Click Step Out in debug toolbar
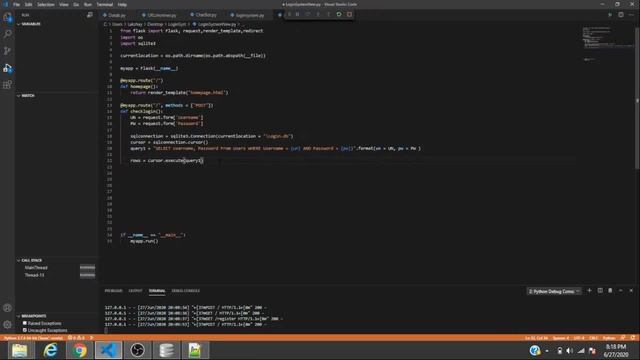Viewport: 640px width, 360px height. 328,14
